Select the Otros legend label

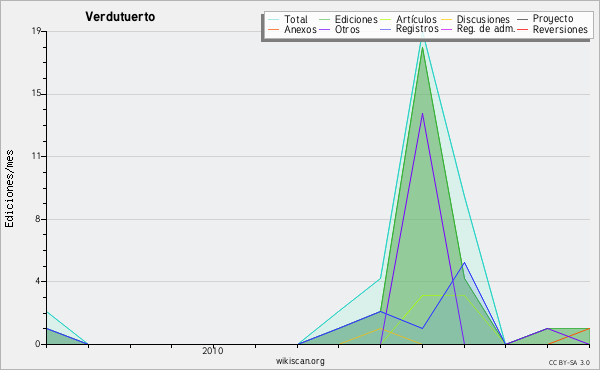pyautogui.click(x=347, y=29)
